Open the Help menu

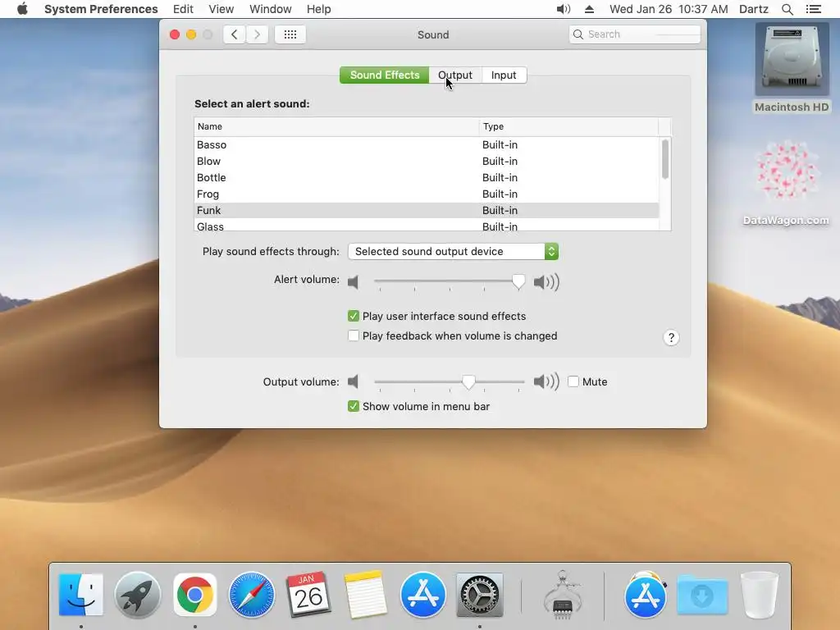[319, 9]
